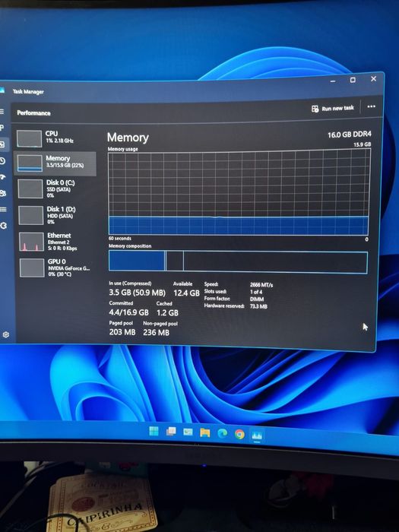Screen dimensions: 399x532
Task: Click the 73.3 MB hardware reserved value
Action: point(258,306)
